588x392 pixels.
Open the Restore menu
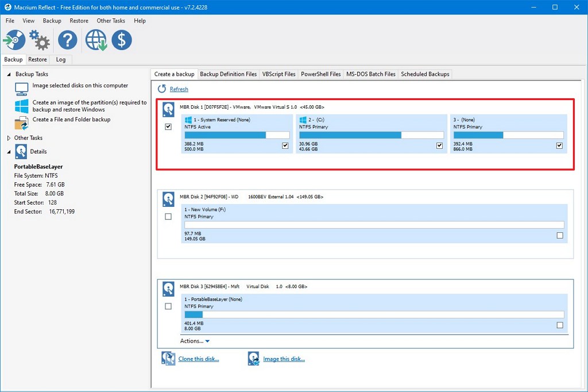coord(79,21)
